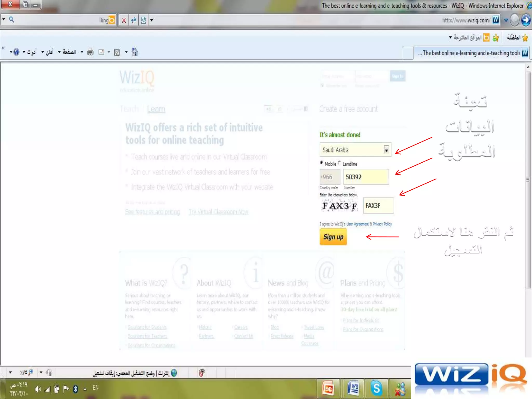532x399 pixels.
Task: Select the Mobile radio button
Action: (x=322, y=163)
